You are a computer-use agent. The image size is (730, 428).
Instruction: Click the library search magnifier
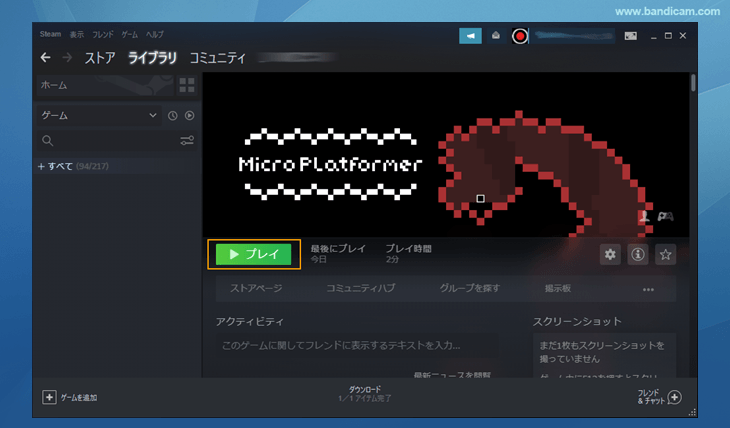(47, 140)
